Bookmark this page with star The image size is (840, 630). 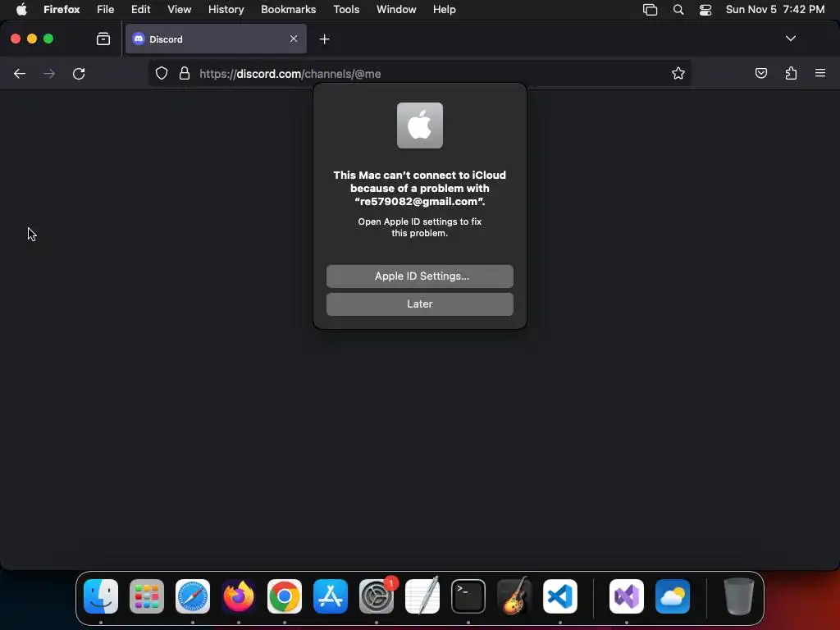tap(678, 74)
